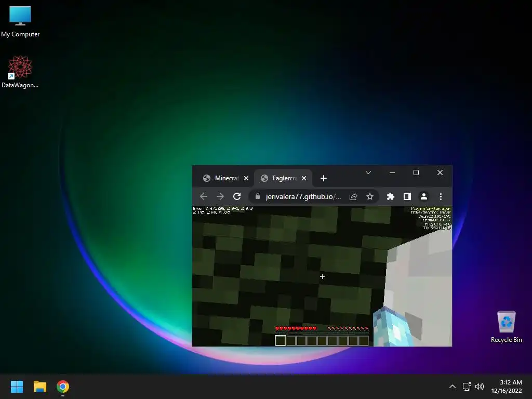
Task: Focus the jerivalera77.github.io address bar
Action: click(x=303, y=196)
